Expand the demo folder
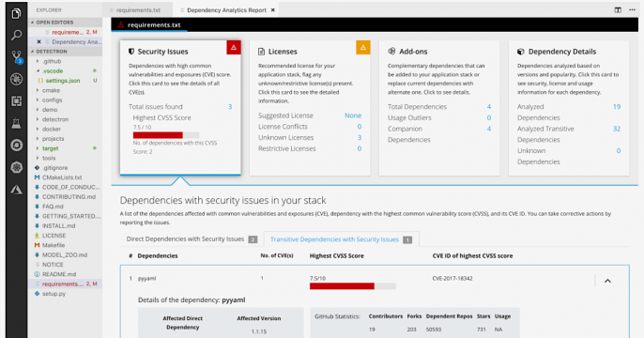Viewport: 644px width, 338px height. pos(38,110)
